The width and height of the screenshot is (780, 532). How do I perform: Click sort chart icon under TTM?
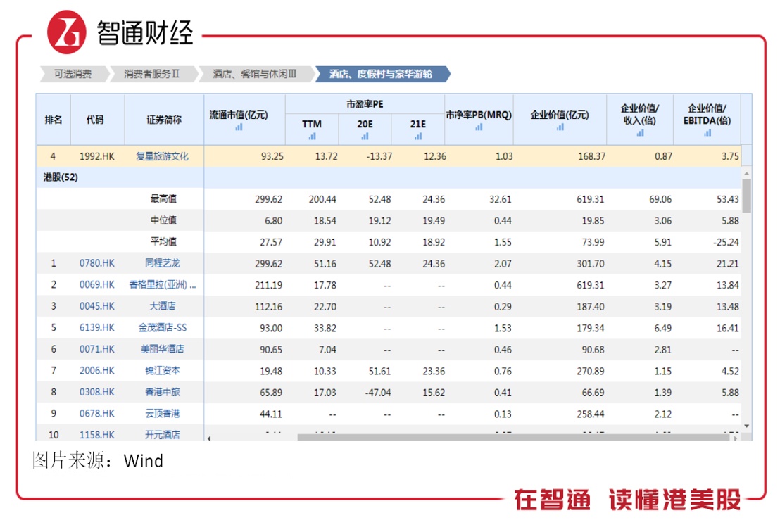[312, 137]
